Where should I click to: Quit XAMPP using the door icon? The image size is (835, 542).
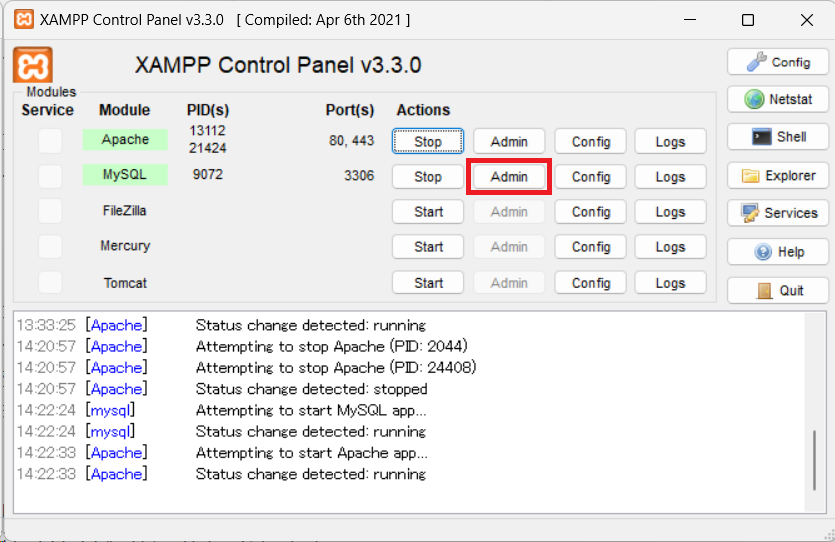[777, 290]
